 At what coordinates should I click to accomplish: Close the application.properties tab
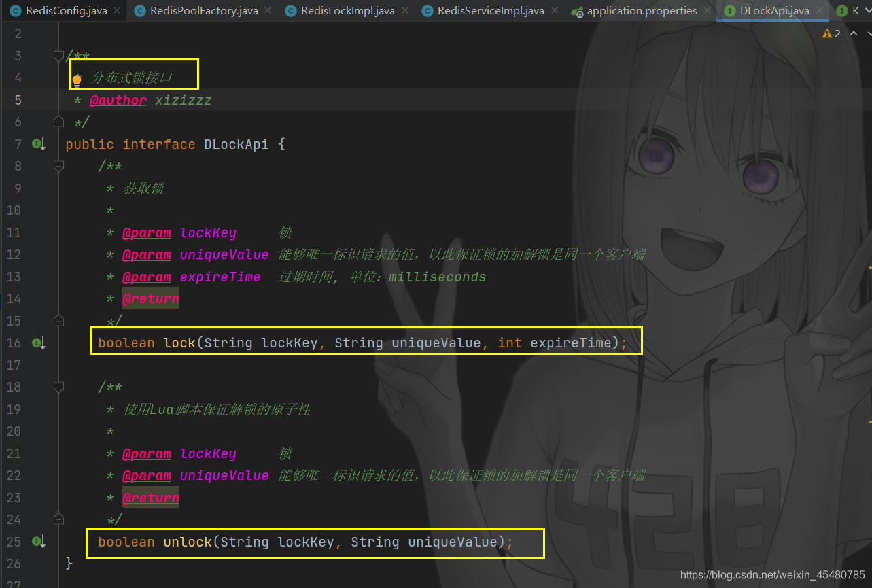coord(706,11)
